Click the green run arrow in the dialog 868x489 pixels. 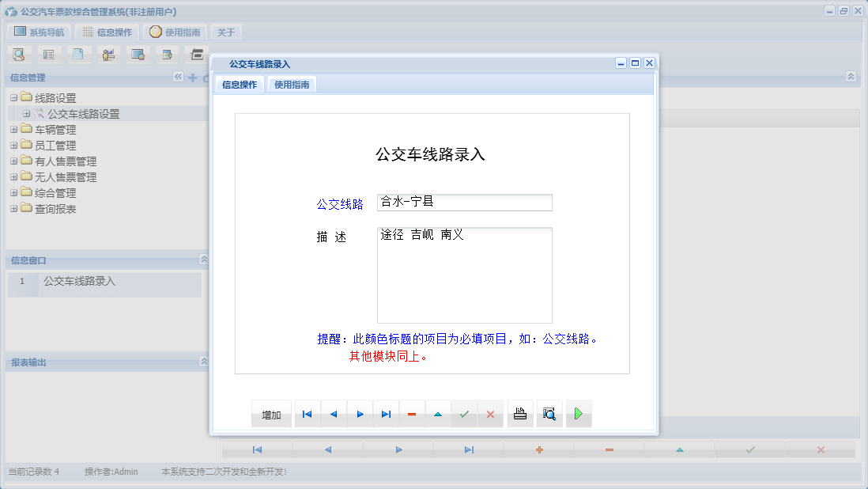578,413
